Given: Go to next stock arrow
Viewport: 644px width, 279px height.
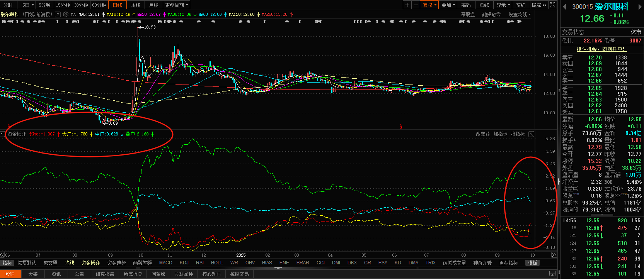Looking at the screenshot, I should (x=640, y=7).
